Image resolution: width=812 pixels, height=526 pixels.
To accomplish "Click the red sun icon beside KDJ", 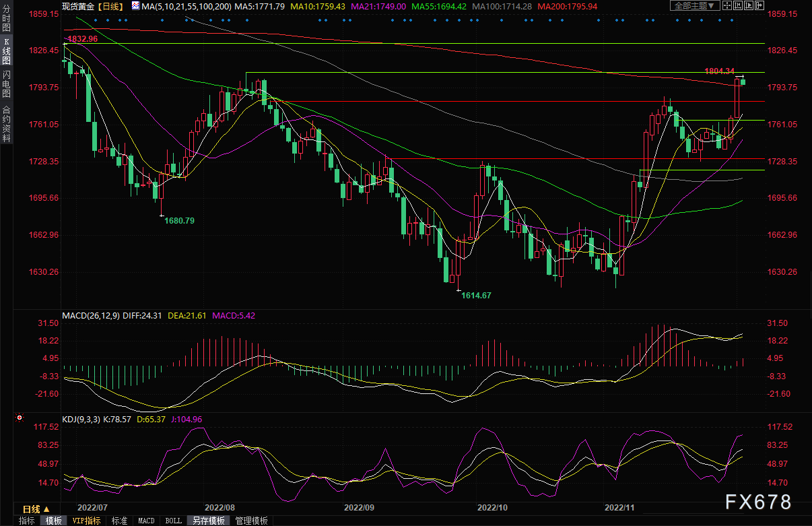I will (19, 418).
